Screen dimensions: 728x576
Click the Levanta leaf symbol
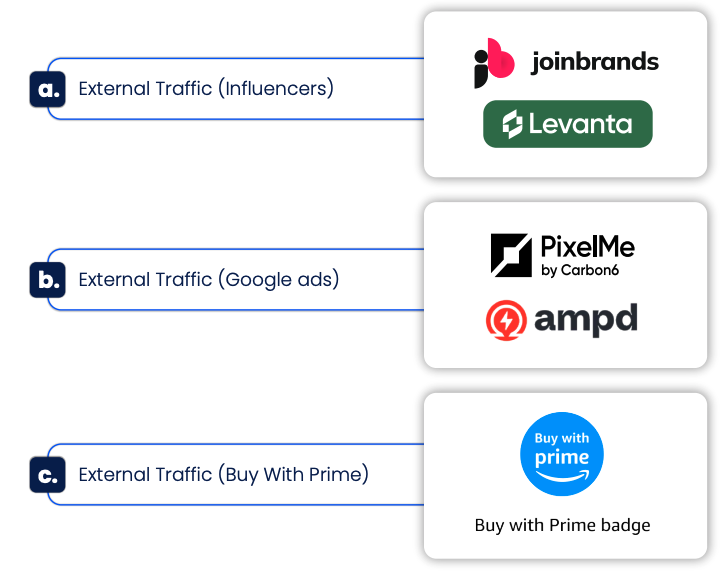coord(513,124)
